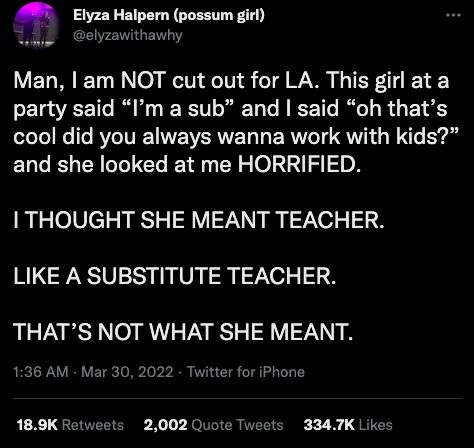The image size is (474, 448).
Task: Open the Twitter for iPhone source link
Action: [x=246, y=372]
